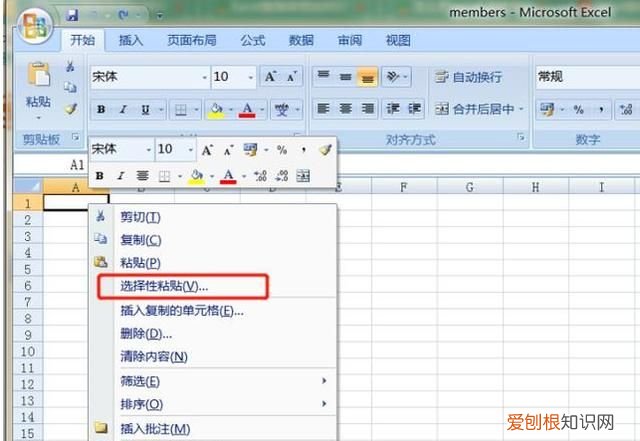Increase font size in the ribbon
This screenshot has width=640, height=441.
[271, 76]
